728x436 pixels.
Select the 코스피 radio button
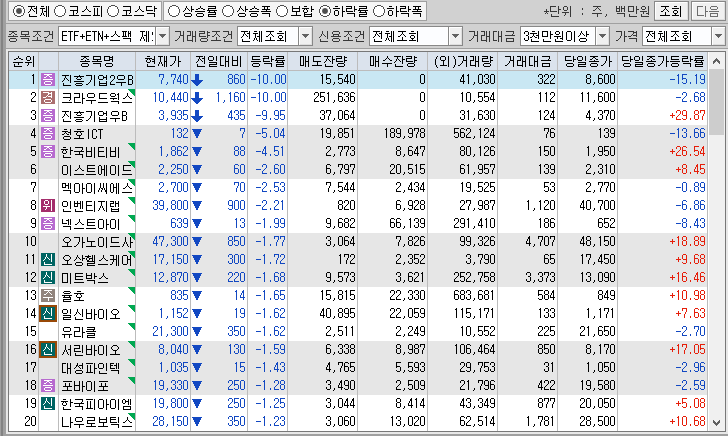pyautogui.click(x=60, y=11)
